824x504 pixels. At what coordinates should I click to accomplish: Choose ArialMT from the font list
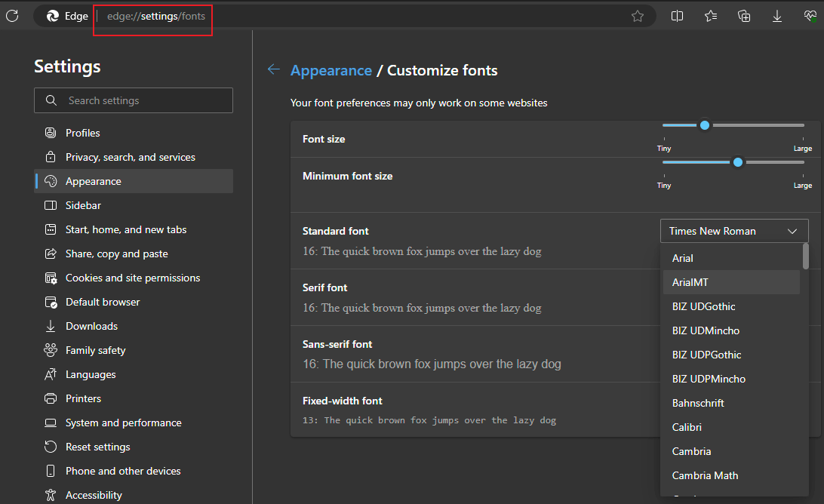point(731,282)
